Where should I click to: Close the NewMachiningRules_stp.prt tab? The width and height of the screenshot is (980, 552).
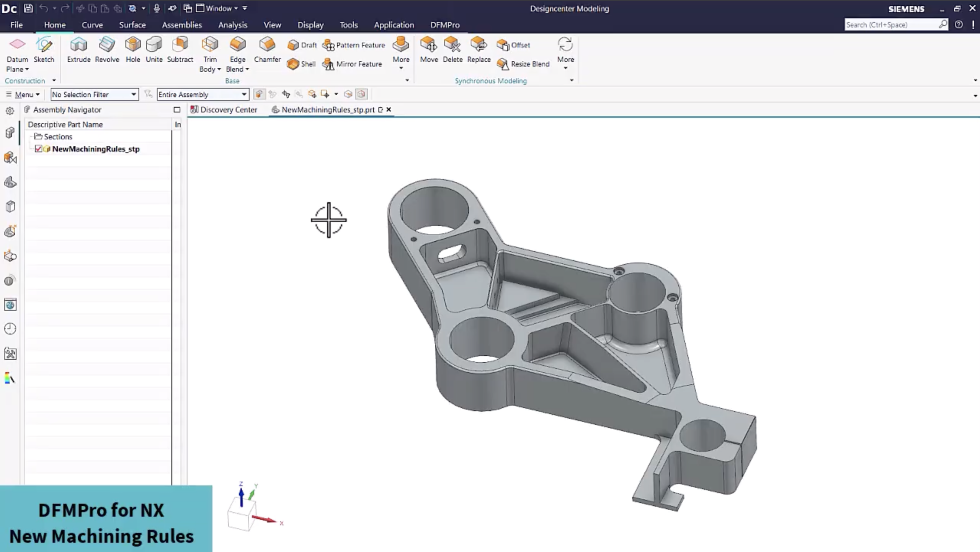(x=389, y=109)
